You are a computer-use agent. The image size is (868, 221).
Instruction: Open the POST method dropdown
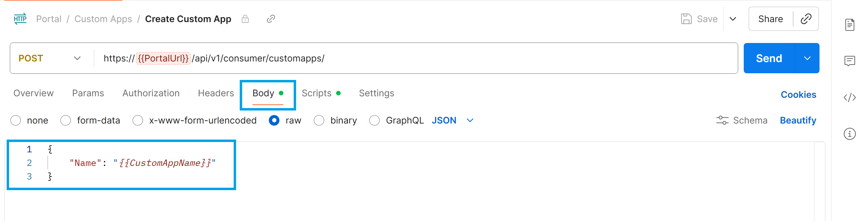pos(77,58)
